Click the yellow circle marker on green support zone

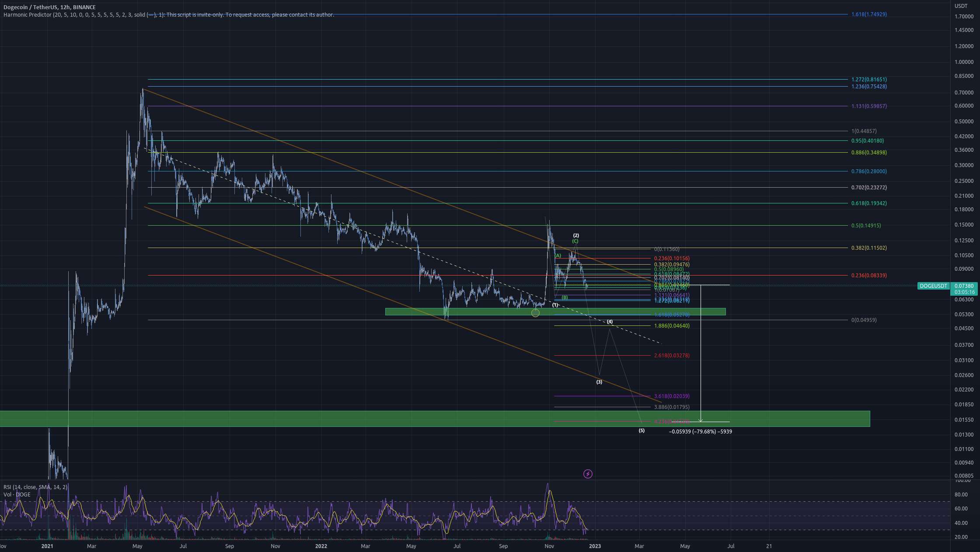point(535,313)
